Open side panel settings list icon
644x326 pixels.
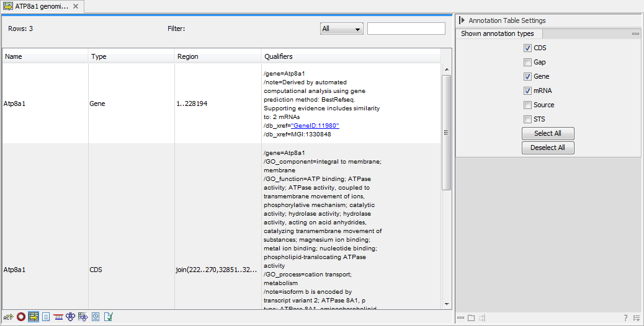[x=636, y=318]
